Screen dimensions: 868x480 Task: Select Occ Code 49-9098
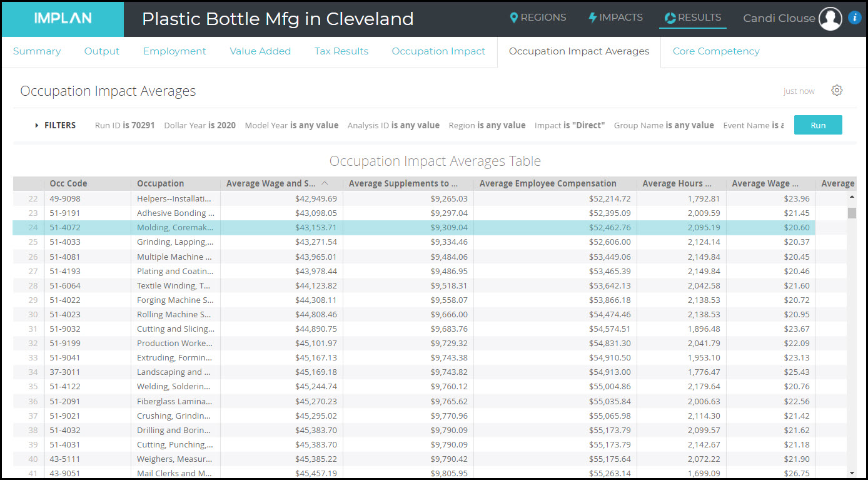pos(65,198)
